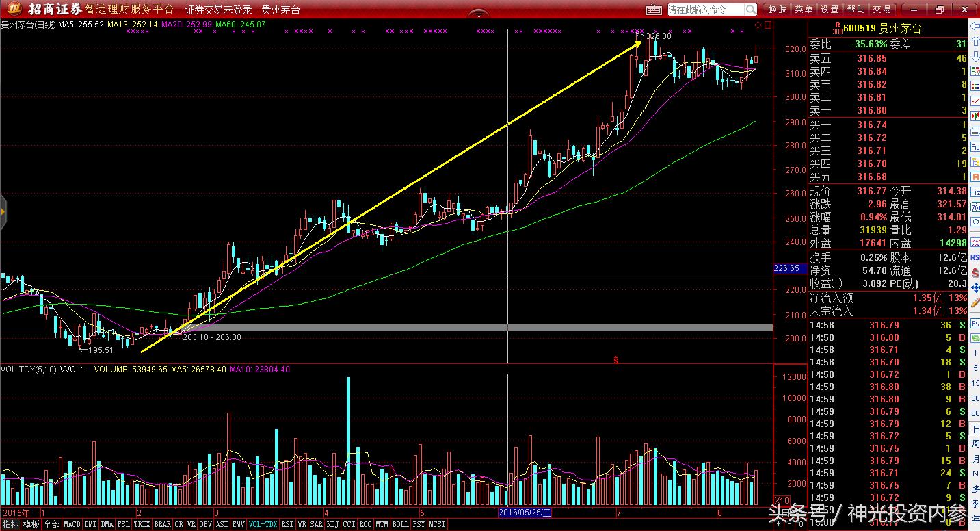Click the red diamond icon above chart
The height and width of the screenshot is (531, 980).
tap(758, 25)
